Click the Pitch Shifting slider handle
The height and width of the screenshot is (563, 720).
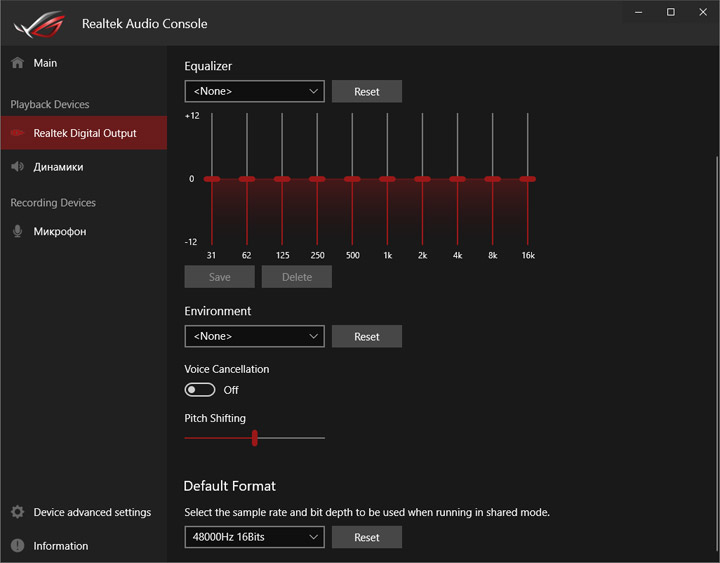(255, 438)
